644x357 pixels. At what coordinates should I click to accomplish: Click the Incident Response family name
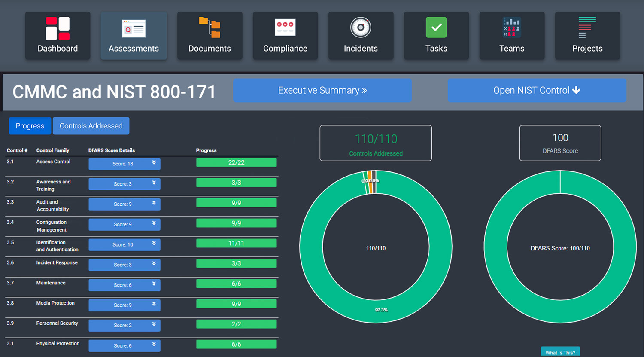click(x=57, y=262)
